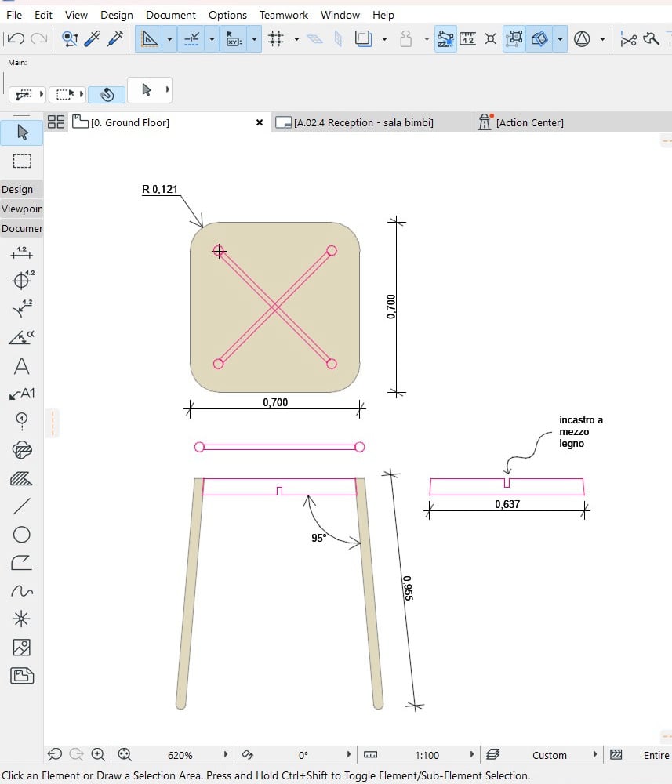Expand the Viewpoint toolbox section
The width and height of the screenshot is (672, 784).
click(x=21, y=209)
